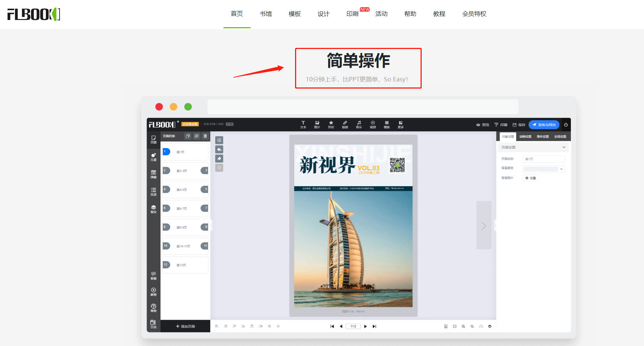Open the 弹窗 popup sidebar panel
Image resolution: width=644 pixels, height=346 pixels.
tap(153, 175)
